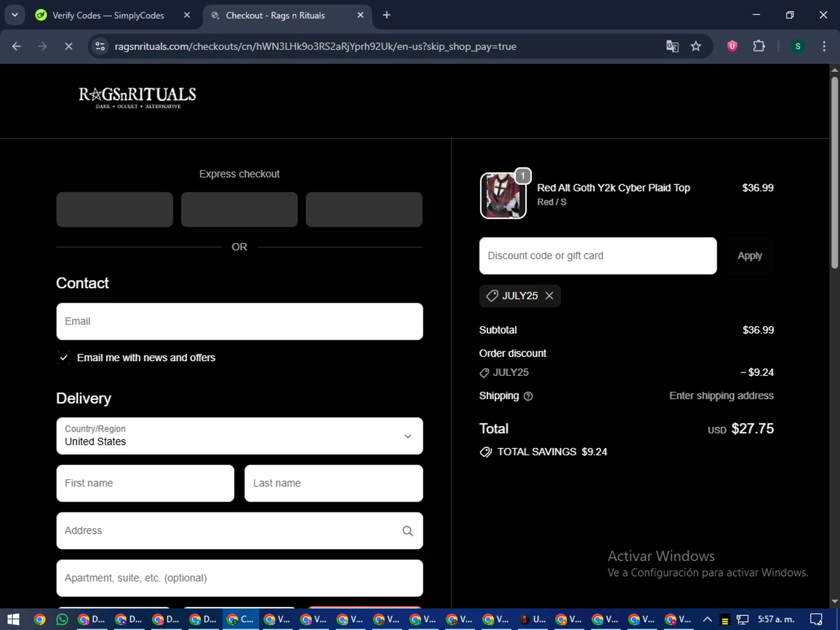
Task: Click the product title Red Alt Goth Y2k Cyber Plaid Top
Action: point(613,188)
